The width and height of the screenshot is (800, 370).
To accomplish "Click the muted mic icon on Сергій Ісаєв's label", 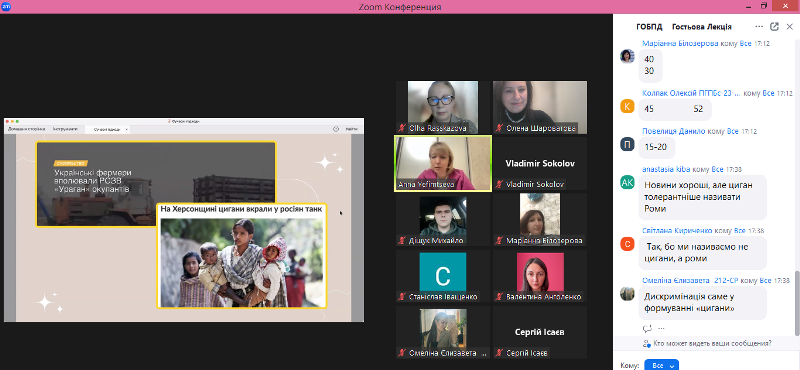I will [499, 353].
